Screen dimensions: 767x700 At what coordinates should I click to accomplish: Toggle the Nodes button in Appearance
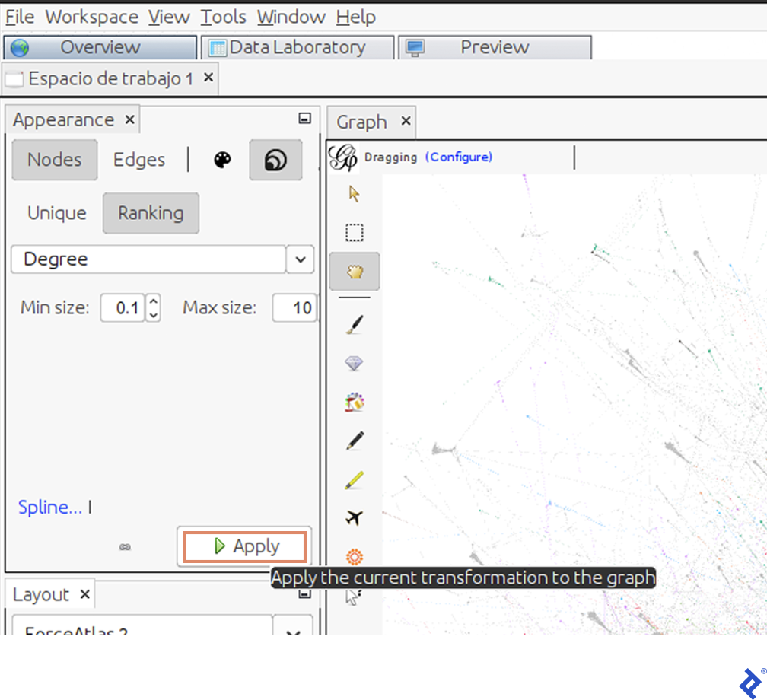[x=54, y=160]
